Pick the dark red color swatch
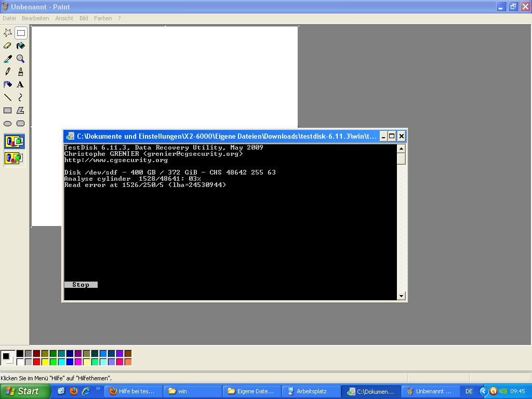Image resolution: width=532 pixels, height=399 pixels. [37, 354]
